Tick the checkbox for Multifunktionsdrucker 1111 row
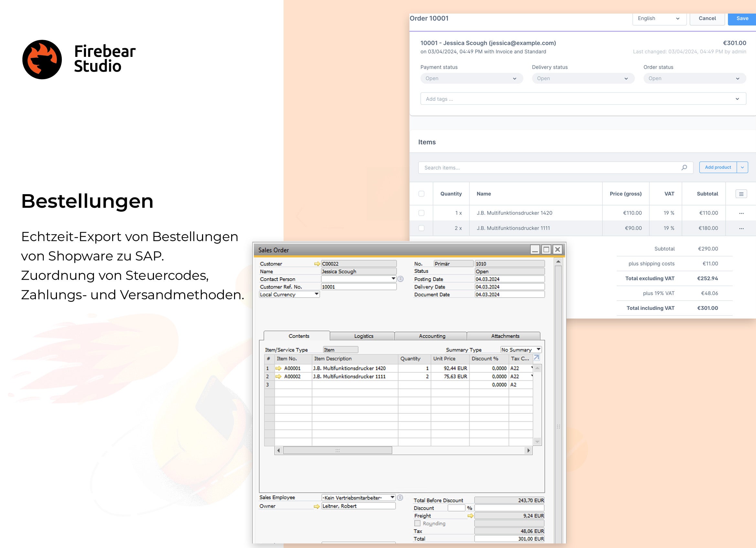The width and height of the screenshot is (756, 548). pos(421,228)
